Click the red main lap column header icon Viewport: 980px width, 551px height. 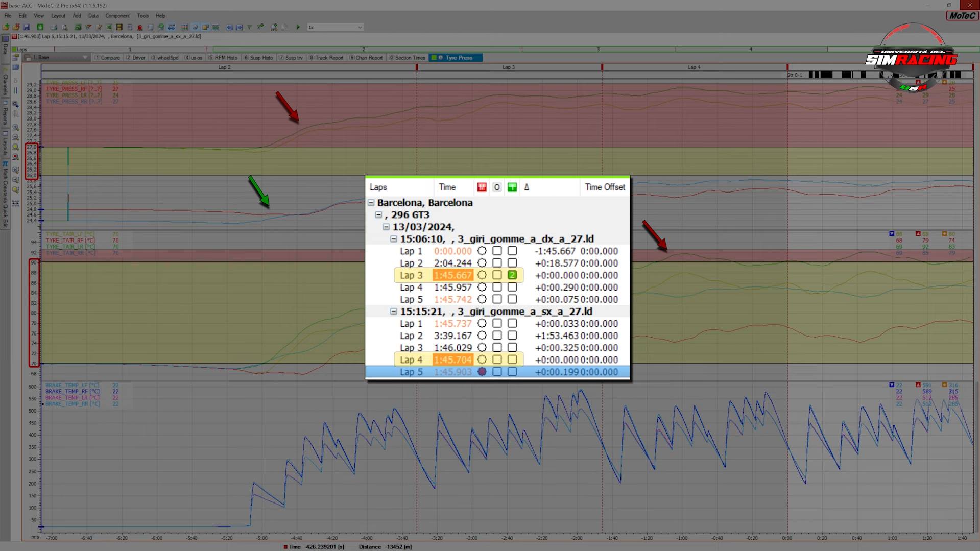click(x=482, y=187)
